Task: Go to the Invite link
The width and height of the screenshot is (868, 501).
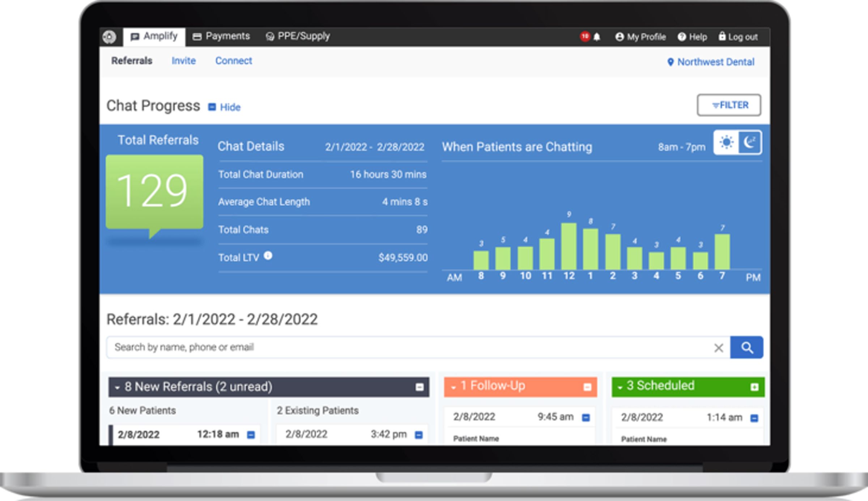Action: [x=183, y=61]
